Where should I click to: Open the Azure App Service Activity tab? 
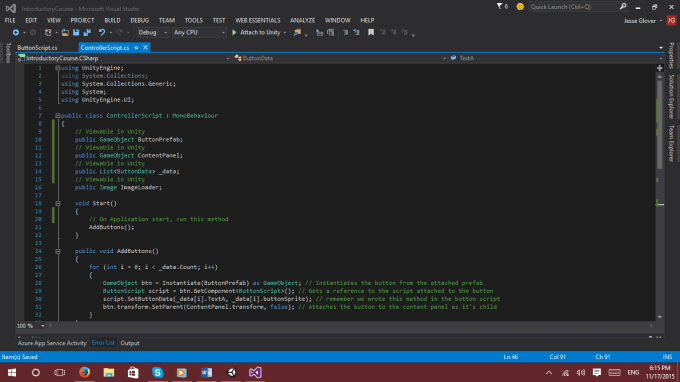(x=52, y=343)
